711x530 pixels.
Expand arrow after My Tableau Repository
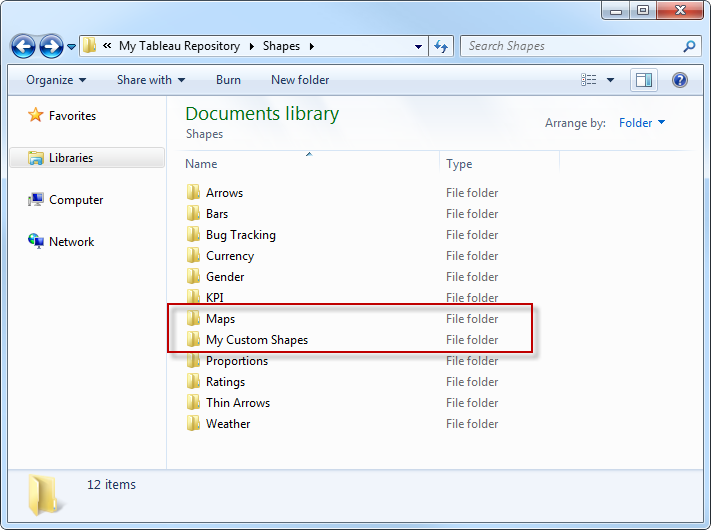[x=252, y=46]
